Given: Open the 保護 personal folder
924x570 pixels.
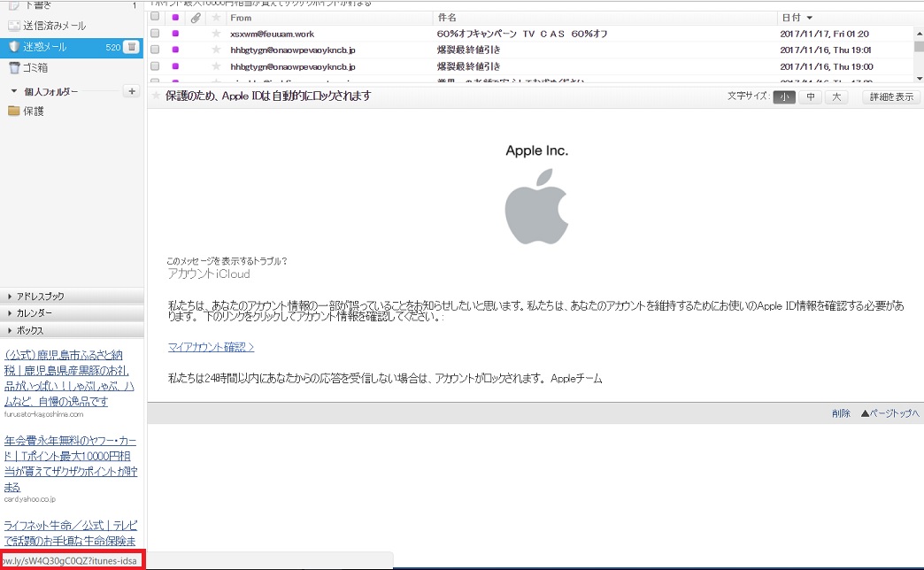Looking at the screenshot, I should (33, 112).
